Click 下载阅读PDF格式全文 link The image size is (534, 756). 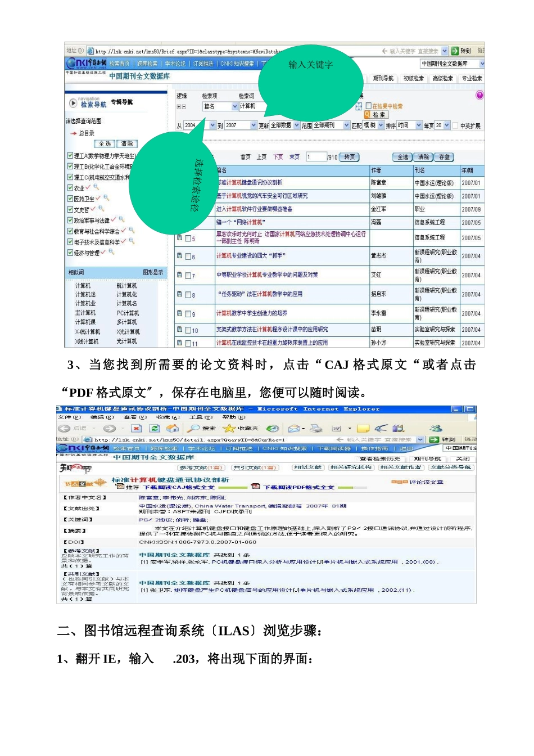299,487
